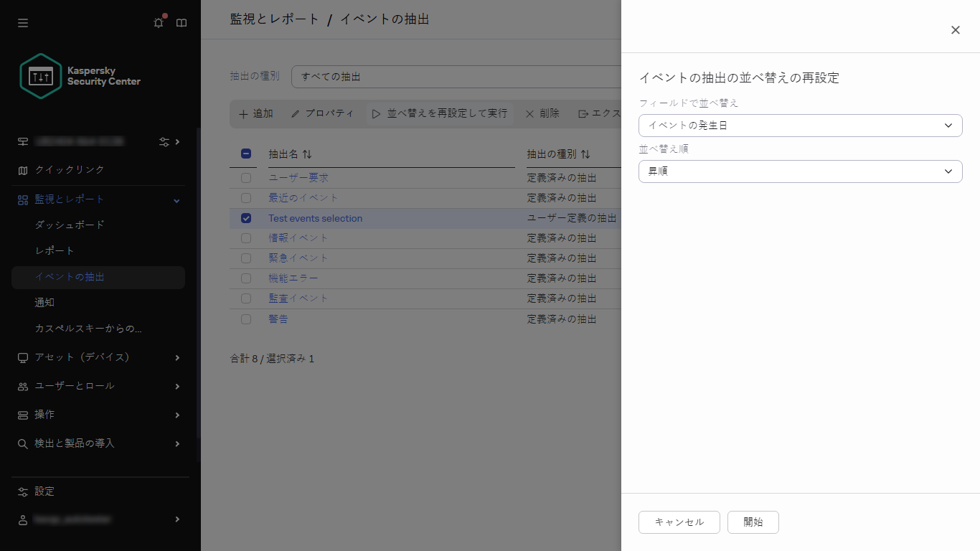Click the select-all checkbox in the header
The width and height of the screenshot is (980, 551).
click(246, 154)
